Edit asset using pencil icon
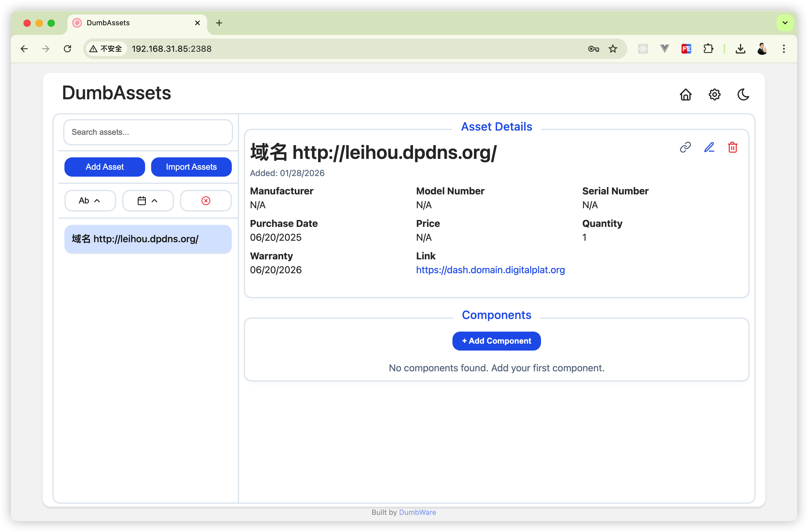The width and height of the screenshot is (808, 532). click(x=709, y=147)
